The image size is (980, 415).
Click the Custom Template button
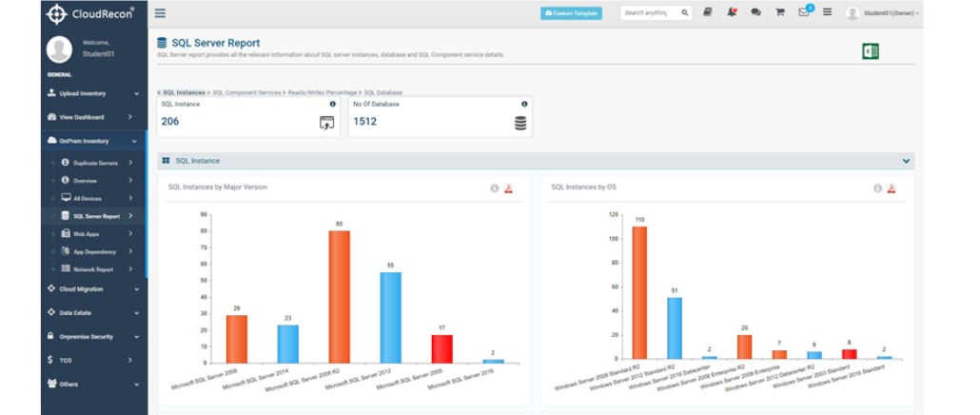[571, 13]
